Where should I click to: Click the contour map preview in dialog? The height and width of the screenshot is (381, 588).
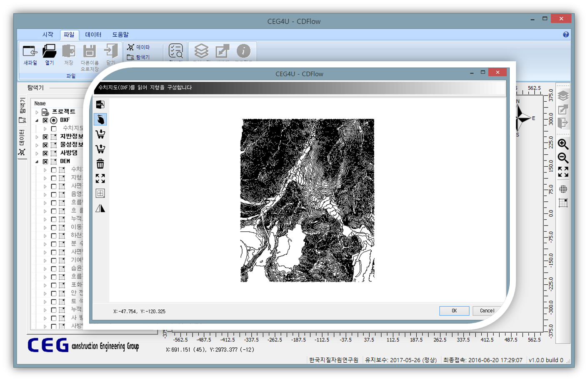tap(308, 201)
